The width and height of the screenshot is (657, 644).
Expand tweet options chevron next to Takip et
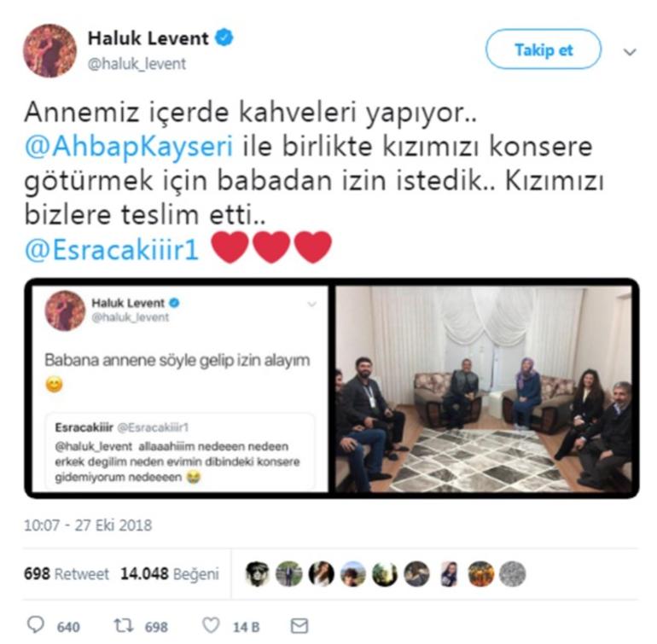point(630,52)
